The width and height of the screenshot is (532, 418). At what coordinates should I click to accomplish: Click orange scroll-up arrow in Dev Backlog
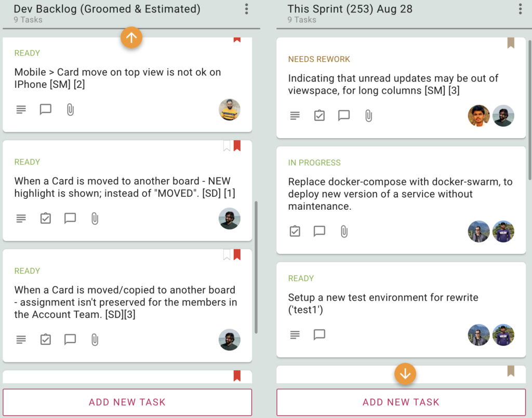click(131, 37)
